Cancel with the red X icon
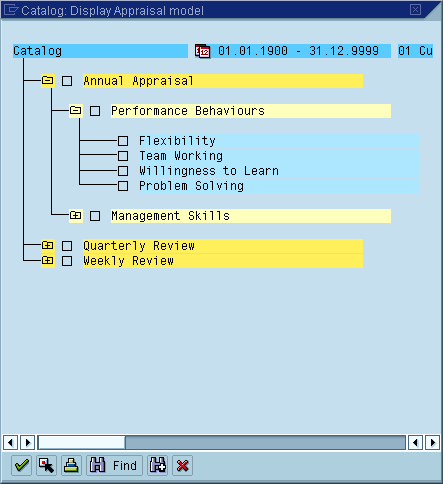Screen dimensions: 443x484 coord(182,465)
